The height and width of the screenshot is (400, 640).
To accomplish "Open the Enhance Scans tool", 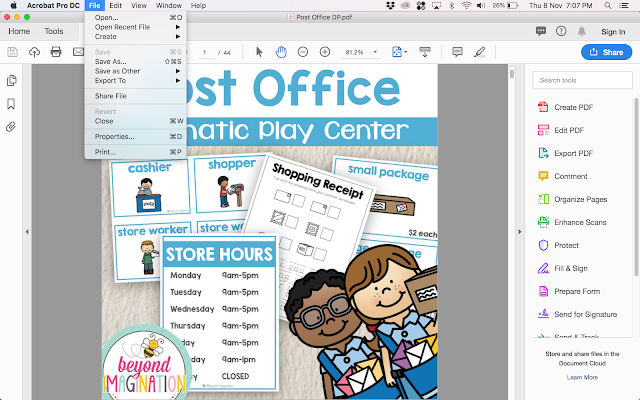I will 580,222.
